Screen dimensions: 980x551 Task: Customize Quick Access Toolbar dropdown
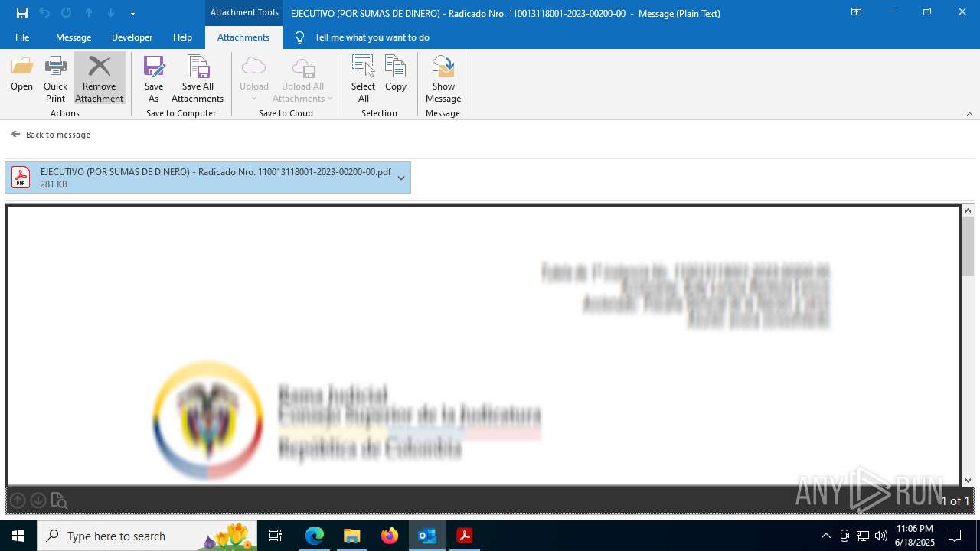[x=133, y=13]
